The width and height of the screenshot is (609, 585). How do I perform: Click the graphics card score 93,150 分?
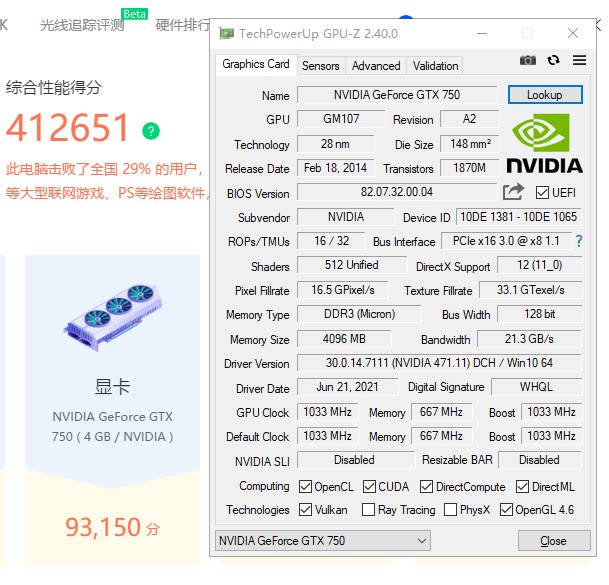point(113,527)
